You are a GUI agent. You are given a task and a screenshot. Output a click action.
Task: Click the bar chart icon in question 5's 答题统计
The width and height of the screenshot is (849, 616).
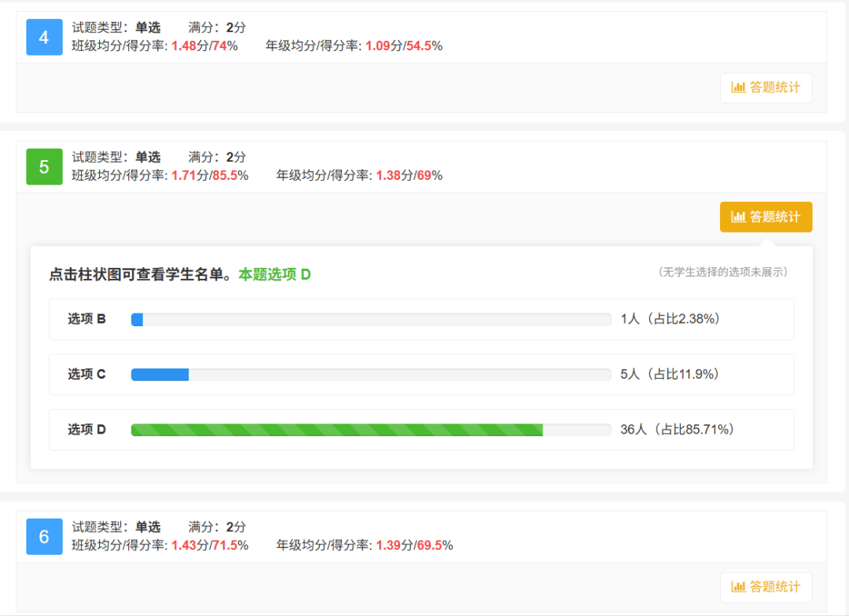(x=738, y=217)
